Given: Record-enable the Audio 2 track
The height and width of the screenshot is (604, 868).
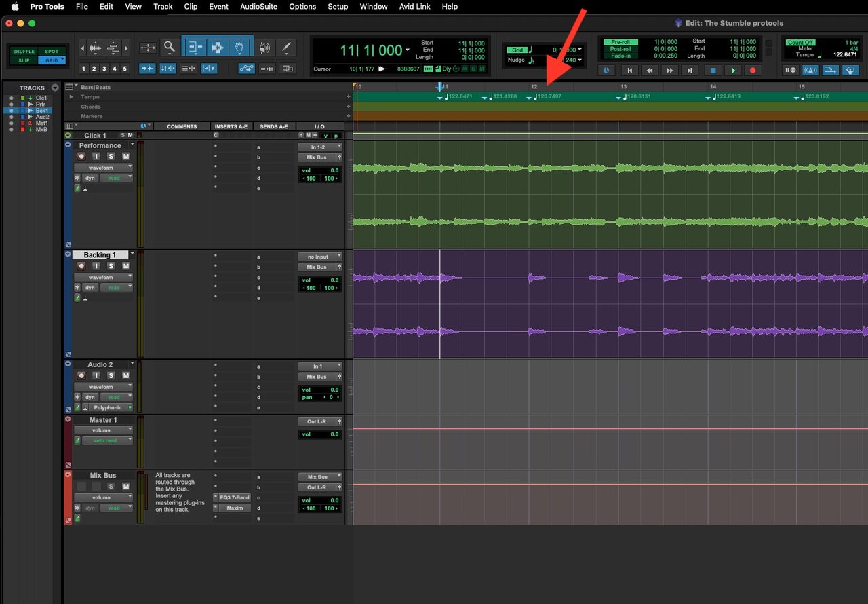Looking at the screenshot, I should point(81,376).
